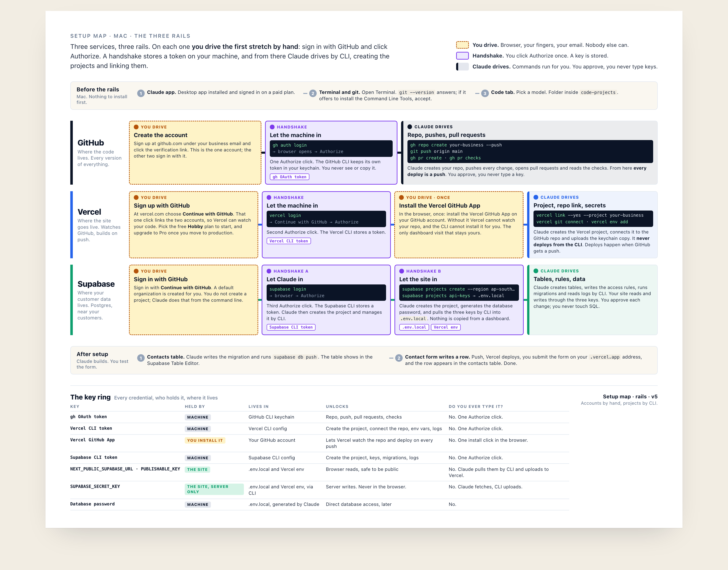Click the 'Browser reads, safe to be public' cell
The width and height of the screenshot is (728, 570).
362,470
